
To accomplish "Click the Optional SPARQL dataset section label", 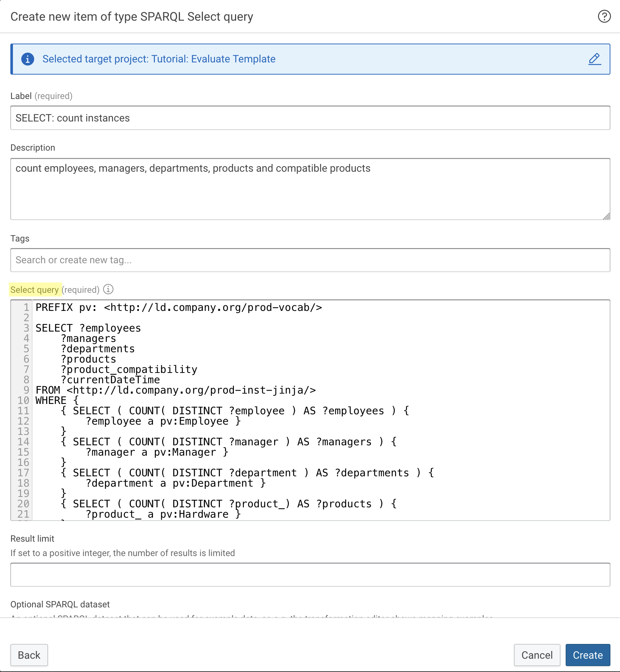I will (60, 604).
